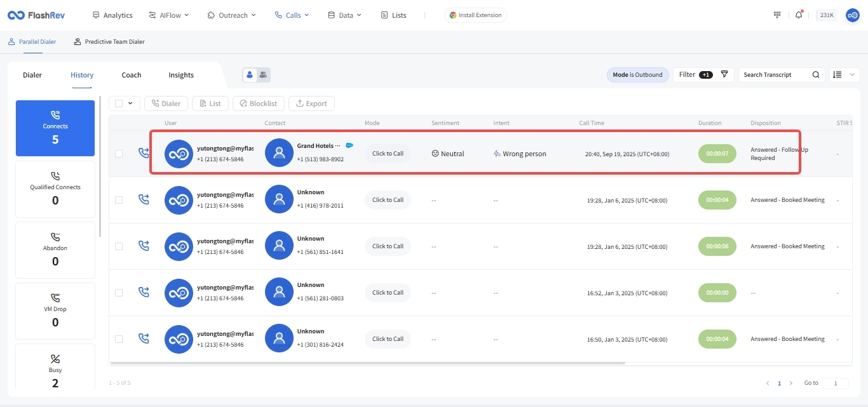868x407 pixels.
Task: Click the Go to page input field
Action: coord(835,384)
